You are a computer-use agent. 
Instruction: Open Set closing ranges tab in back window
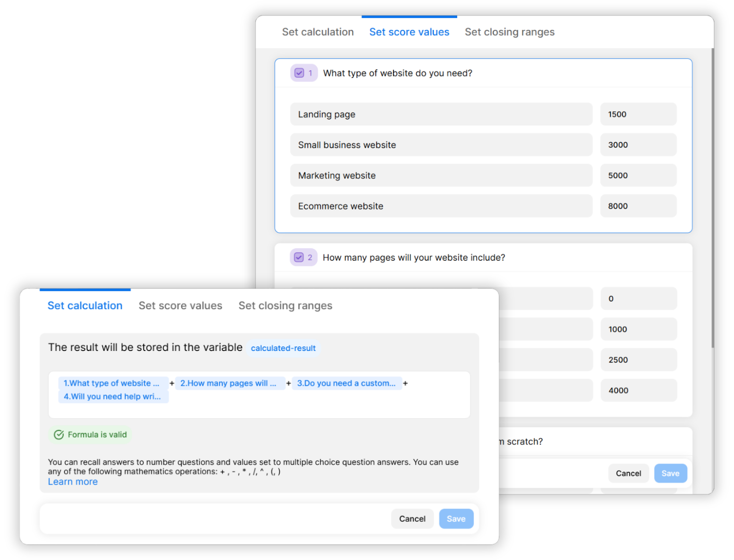click(509, 32)
